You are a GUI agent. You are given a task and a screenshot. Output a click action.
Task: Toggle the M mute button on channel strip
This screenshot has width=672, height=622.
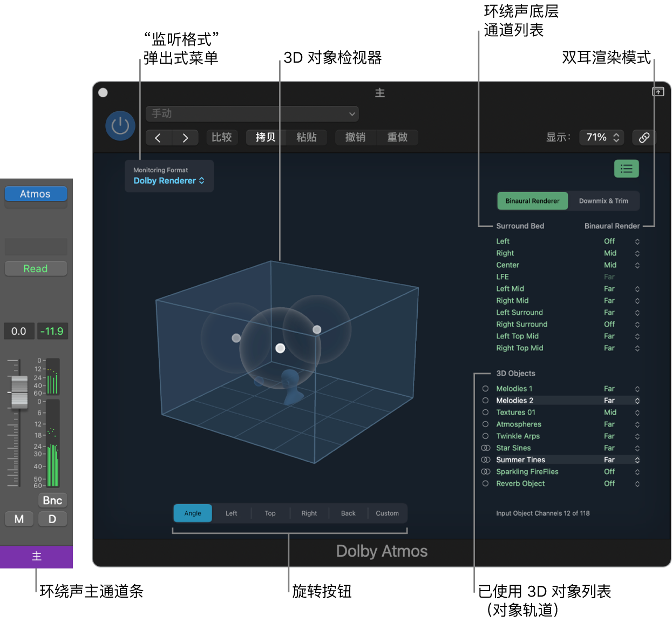19,519
